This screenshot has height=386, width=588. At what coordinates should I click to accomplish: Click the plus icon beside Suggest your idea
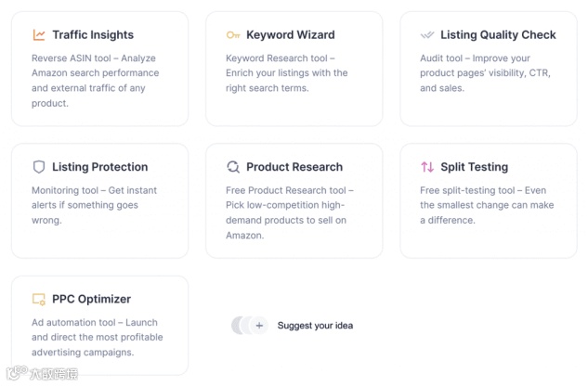pyautogui.click(x=259, y=326)
